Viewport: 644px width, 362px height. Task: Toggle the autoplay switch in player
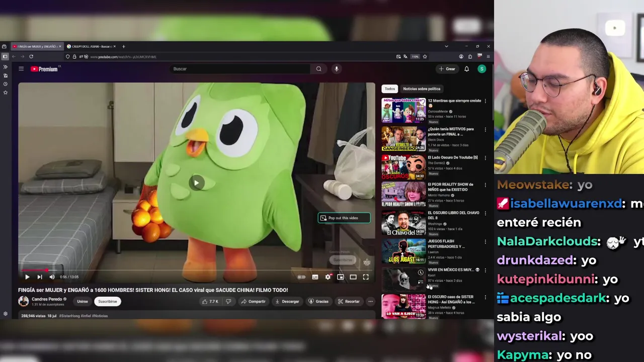point(301,277)
